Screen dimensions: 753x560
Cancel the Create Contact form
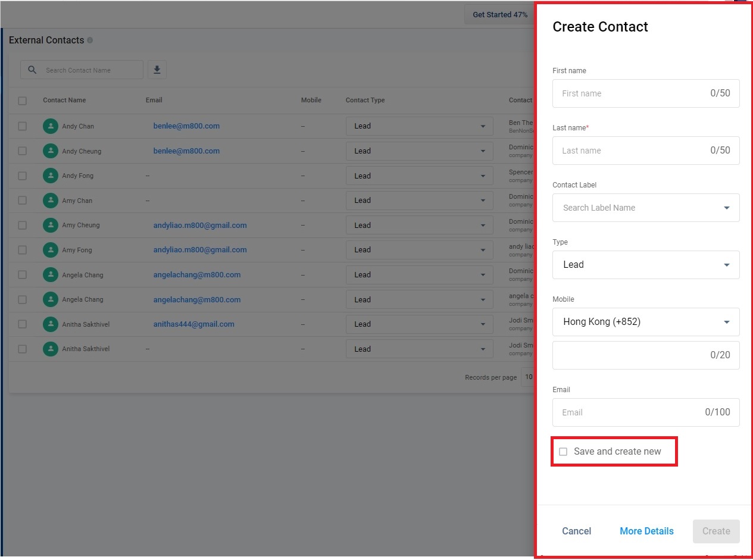coord(576,531)
